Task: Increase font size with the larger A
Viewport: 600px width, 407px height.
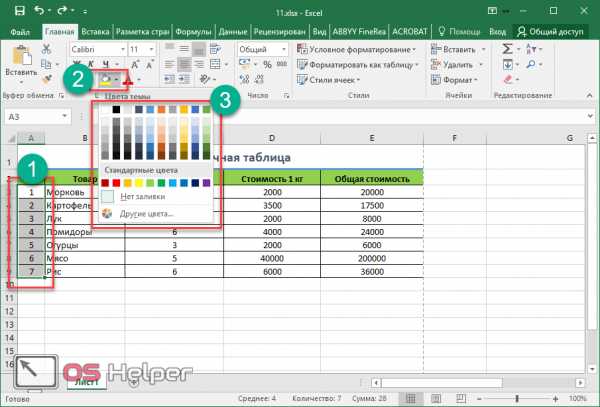Action: click(135, 65)
